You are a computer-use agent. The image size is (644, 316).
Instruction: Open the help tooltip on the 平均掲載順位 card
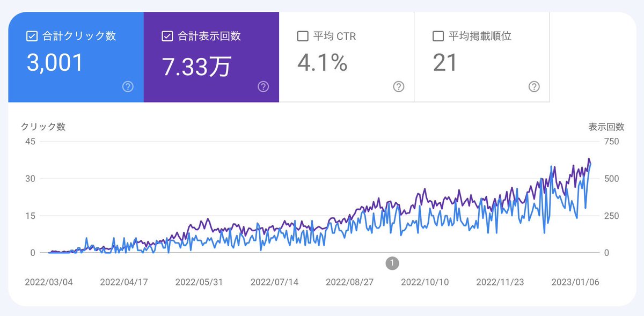pos(533,86)
